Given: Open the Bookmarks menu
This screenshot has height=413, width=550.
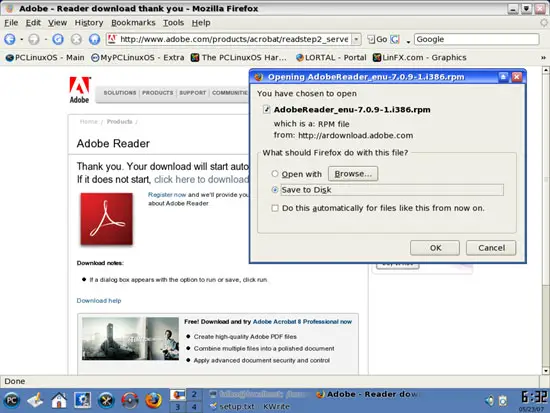Looking at the screenshot, I should click(133, 23).
